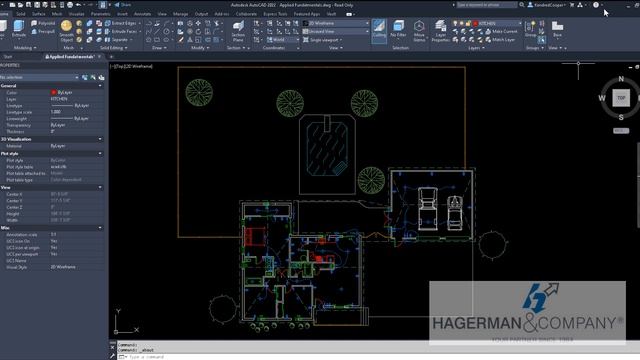The width and height of the screenshot is (640, 360).
Task: Open the Manage ribbon tab
Action: [x=180, y=14]
